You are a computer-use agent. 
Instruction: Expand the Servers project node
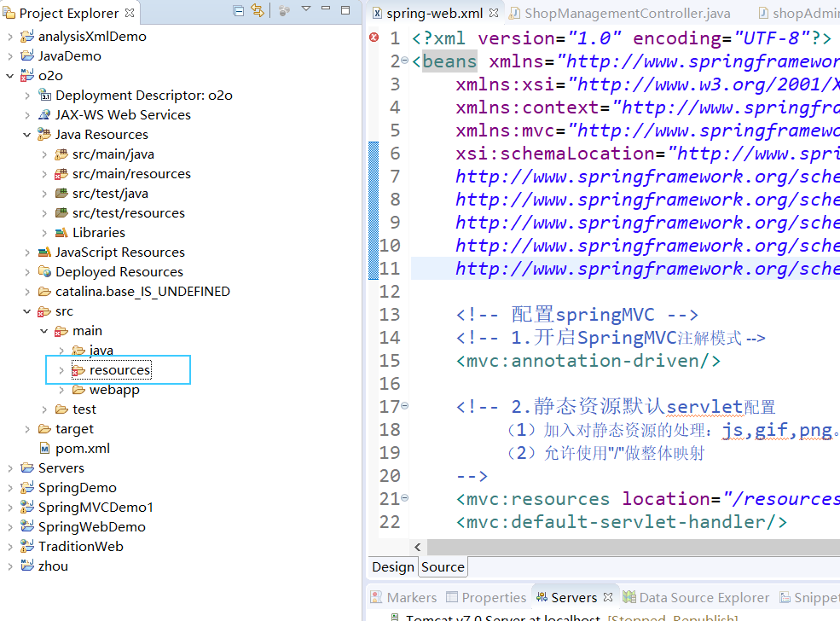[9, 467]
